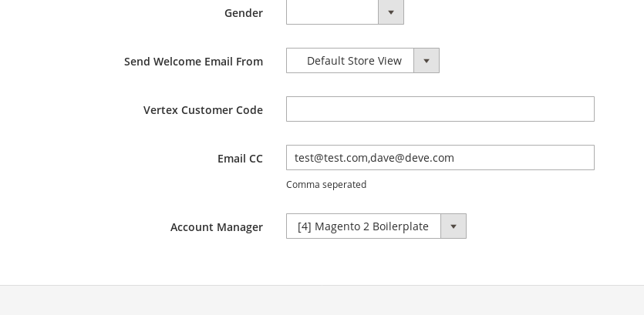Click the [4] prefix in Account Manager

pyautogui.click(x=305, y=226)
